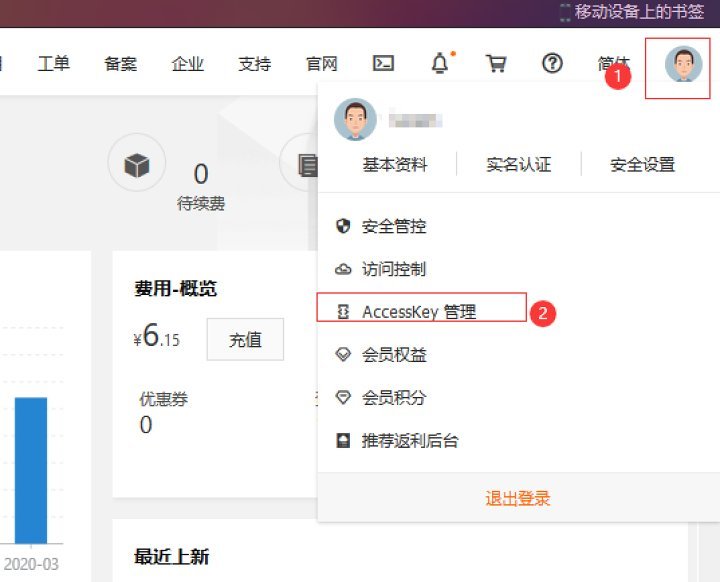Open the help question mark icon
The height and width of the screenshot is (582, 720).
(552, 63)
